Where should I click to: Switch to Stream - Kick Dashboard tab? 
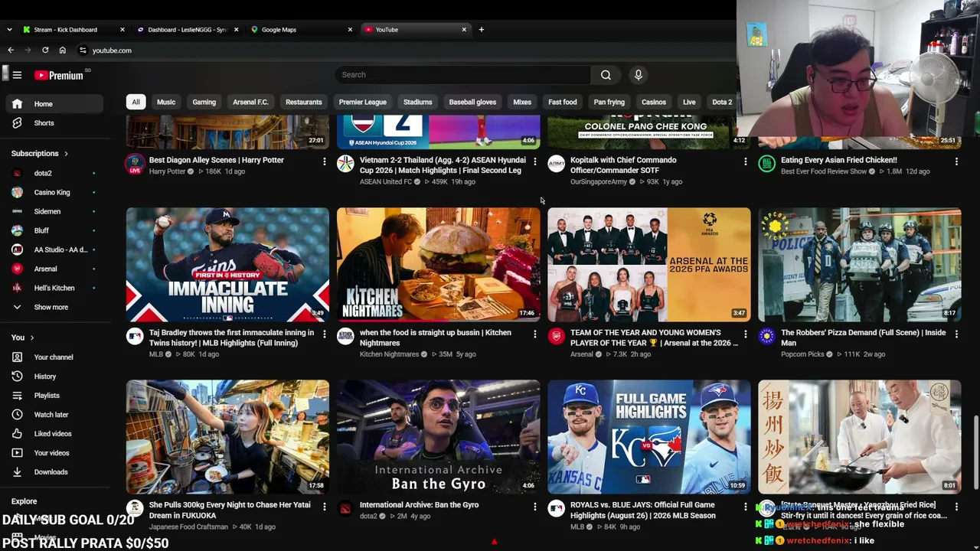(73, 30)
